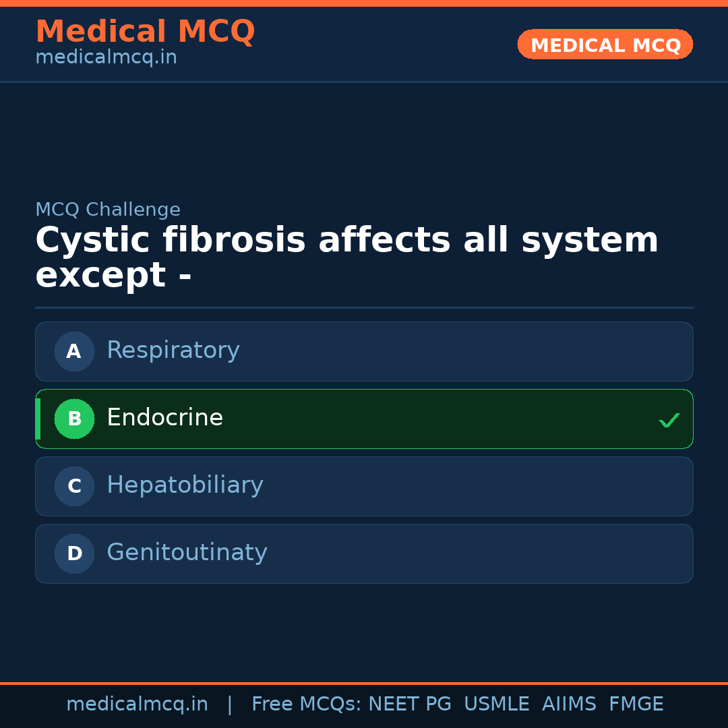
Task: Click the green accent bar beside Endocrine
Action: (x=38, y=419)
